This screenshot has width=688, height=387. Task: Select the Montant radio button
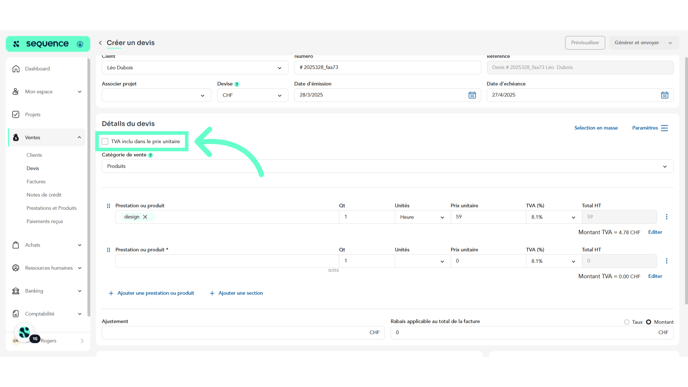(x=649, y=322)
